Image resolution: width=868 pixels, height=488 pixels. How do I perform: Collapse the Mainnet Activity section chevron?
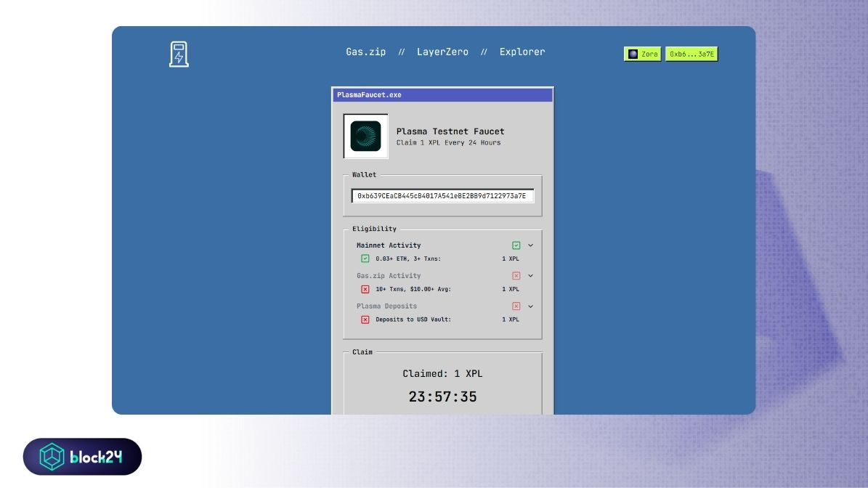(530, 245)
